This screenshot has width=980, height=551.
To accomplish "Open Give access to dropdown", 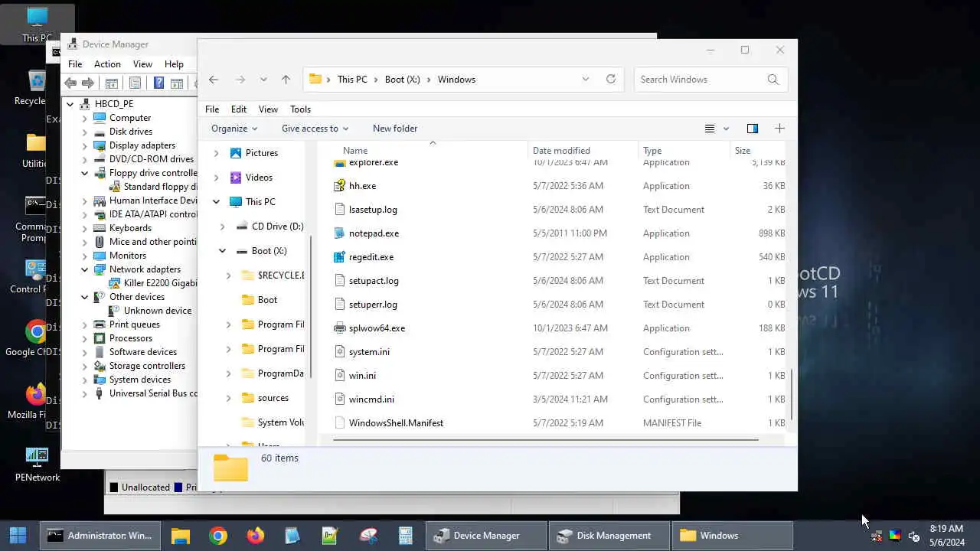I will 315,129.
